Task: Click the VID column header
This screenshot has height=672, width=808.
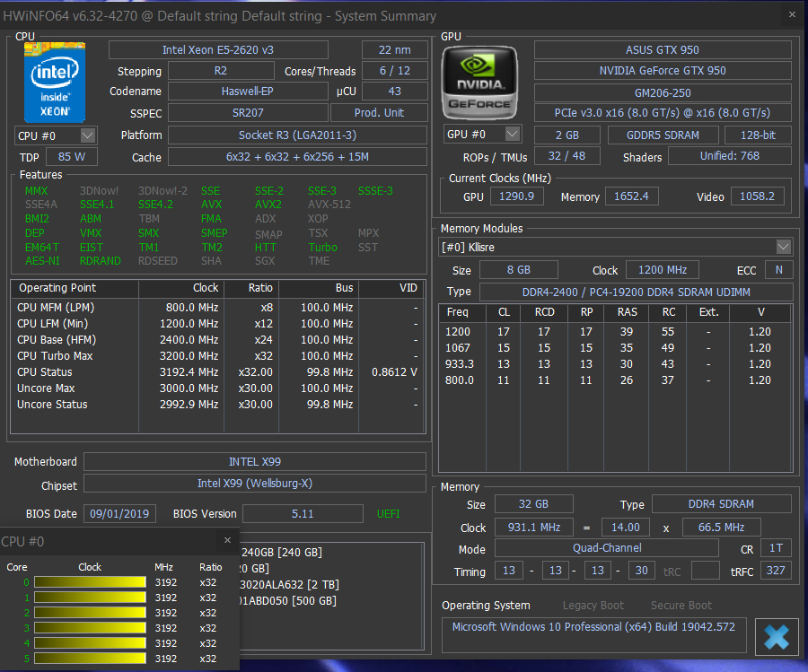Action: point(392,288)
